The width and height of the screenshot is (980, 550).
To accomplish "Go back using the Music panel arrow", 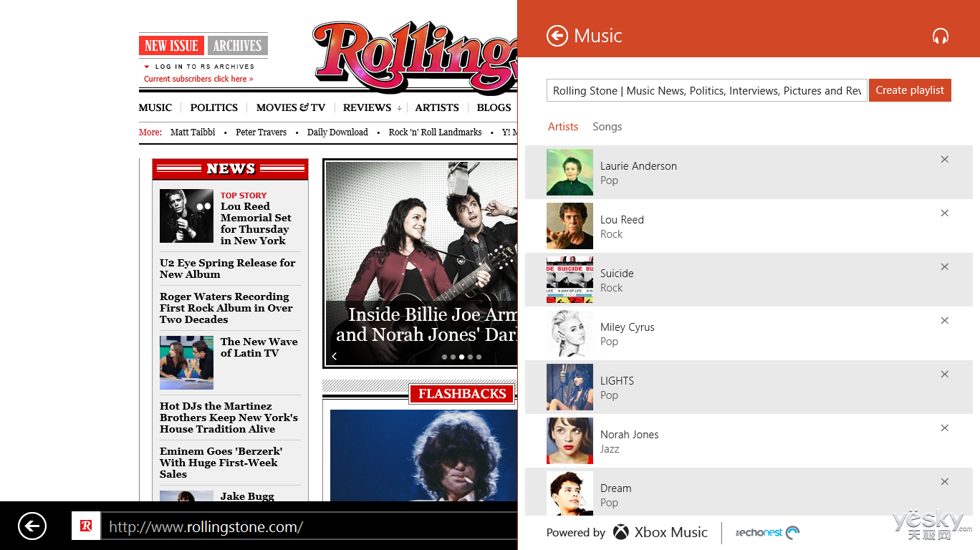I will coord(557,36).
